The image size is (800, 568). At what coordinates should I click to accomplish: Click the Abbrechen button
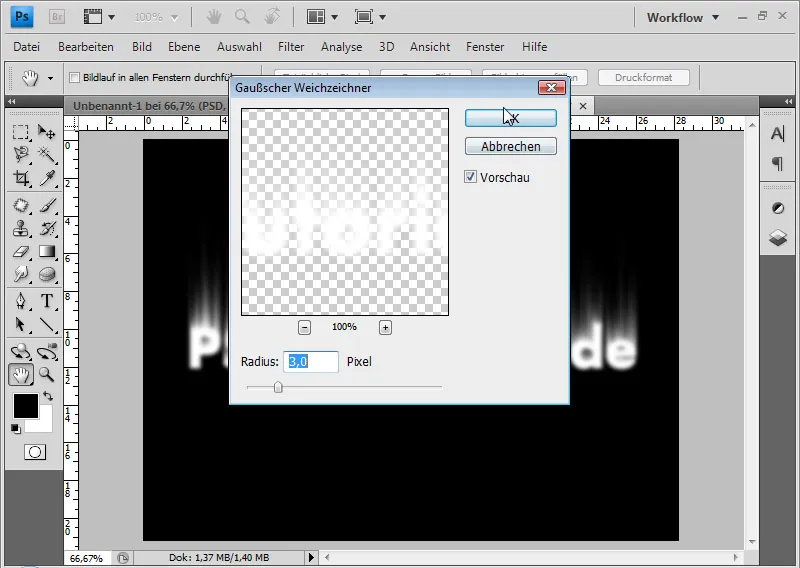tap(511, 146)
